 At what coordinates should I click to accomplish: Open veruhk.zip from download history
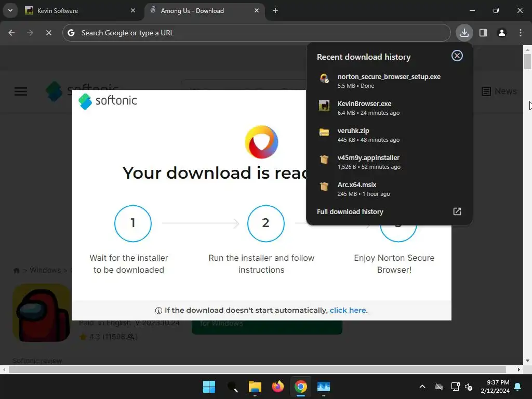point(389,135)
